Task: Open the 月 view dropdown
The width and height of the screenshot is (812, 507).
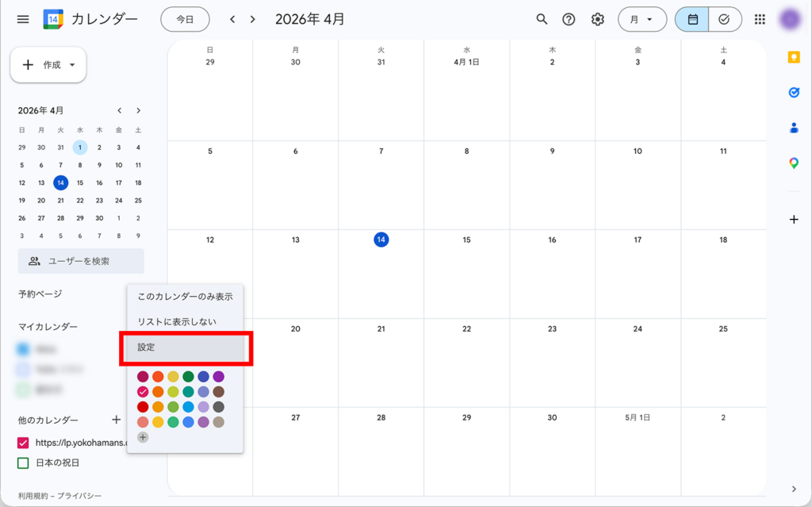Action: [642, 19]
